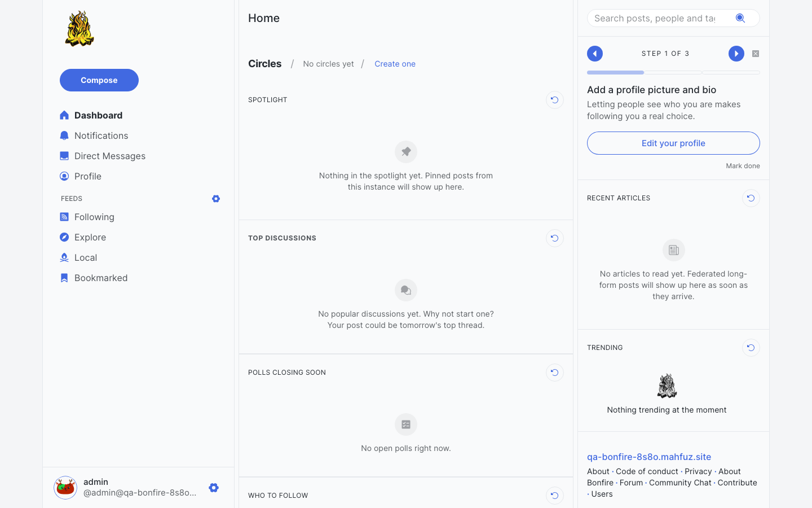This screenshot has height=508, width=812.
Task: Open the Profile user icon
Action: coord(64,176)
